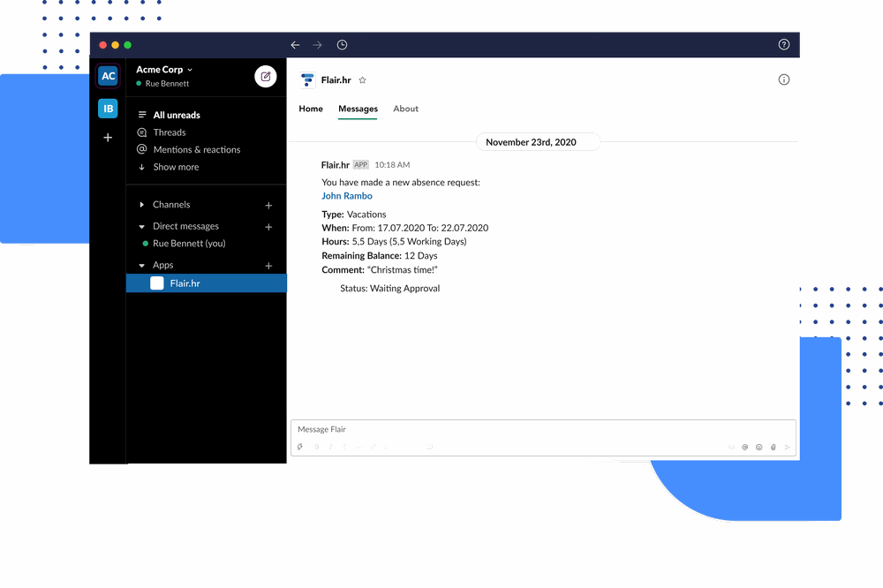Toggle bold formatting in composer
This screenshot has width=883, height=588.
coord(316,448)
